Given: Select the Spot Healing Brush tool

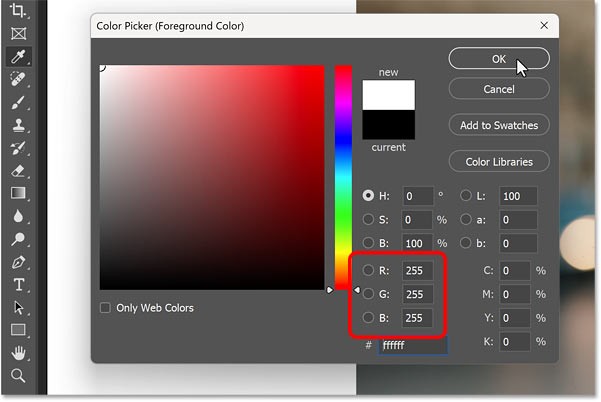Looking at the screenshot, I should click(x=18, y=79).
